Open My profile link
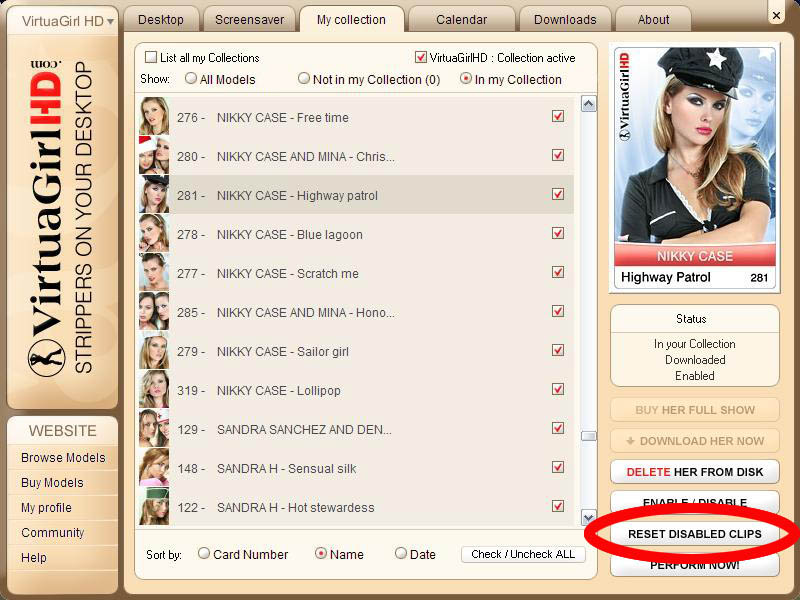The width and height of the screenshot is (800, 600). tap(46, 508)
